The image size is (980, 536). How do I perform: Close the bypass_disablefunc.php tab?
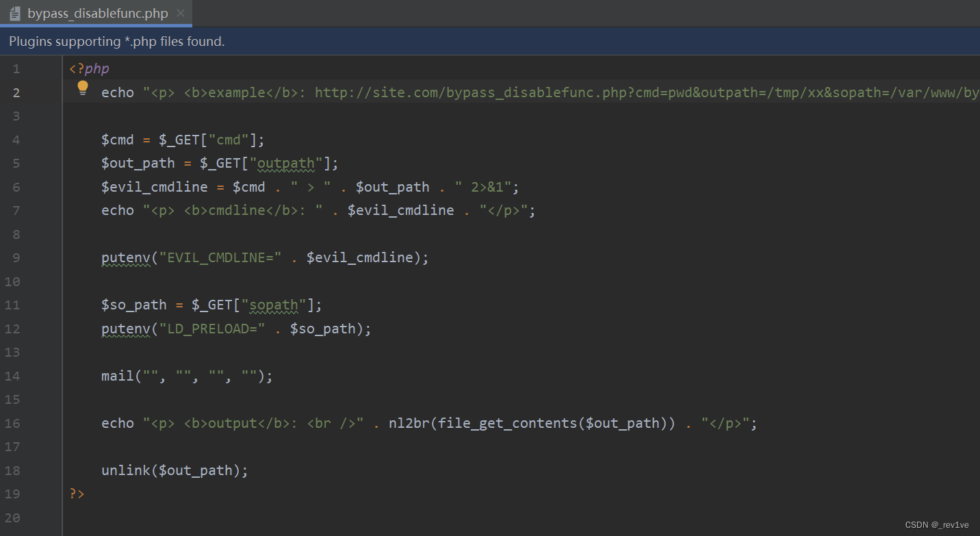point(181,13)
